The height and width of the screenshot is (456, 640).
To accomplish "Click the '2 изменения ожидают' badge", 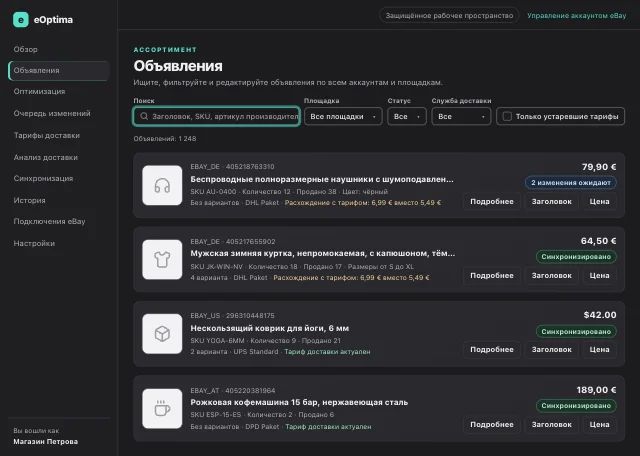I will (571, 182).
